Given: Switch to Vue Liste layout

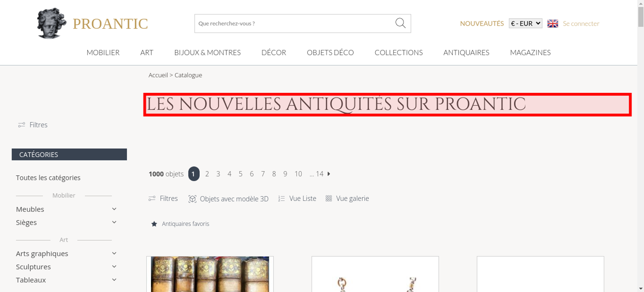Looking at the screenshot, I should 297,198.
